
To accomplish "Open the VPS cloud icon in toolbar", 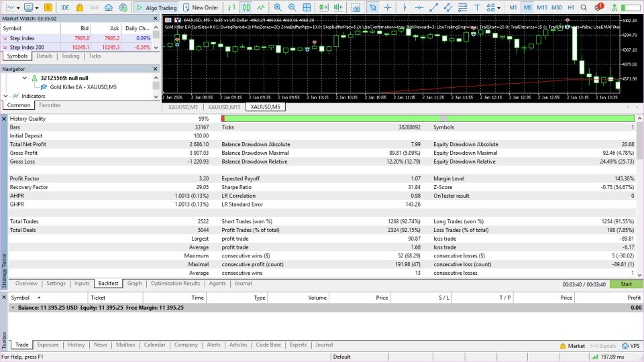I will pyautogui.click(x=109, y=7).
